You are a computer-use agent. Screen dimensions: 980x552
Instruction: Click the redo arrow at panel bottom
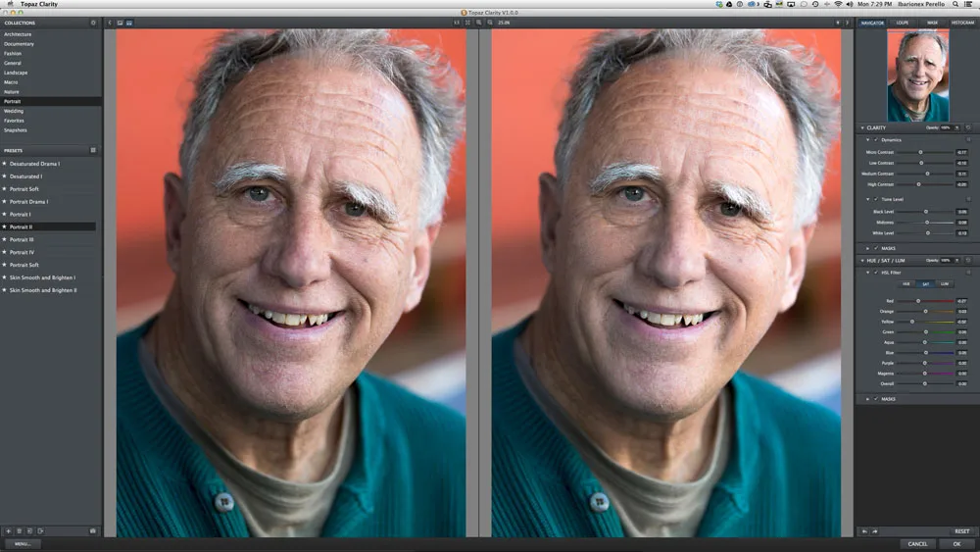click(875, 531)
